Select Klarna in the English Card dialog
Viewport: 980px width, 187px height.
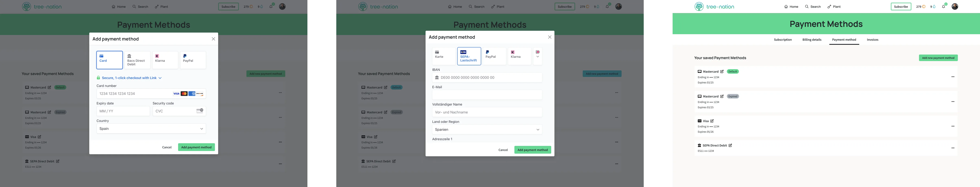click(x=165, y=60)
